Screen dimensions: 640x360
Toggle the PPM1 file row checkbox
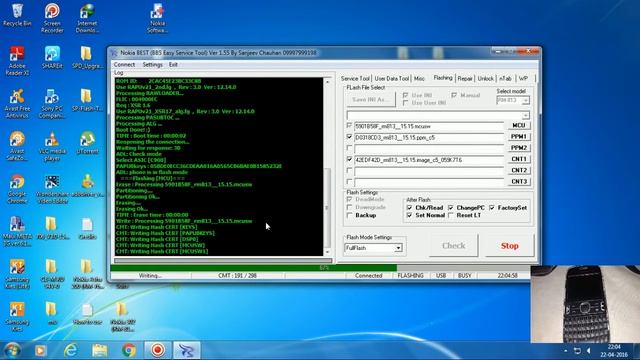pos(349,137)
